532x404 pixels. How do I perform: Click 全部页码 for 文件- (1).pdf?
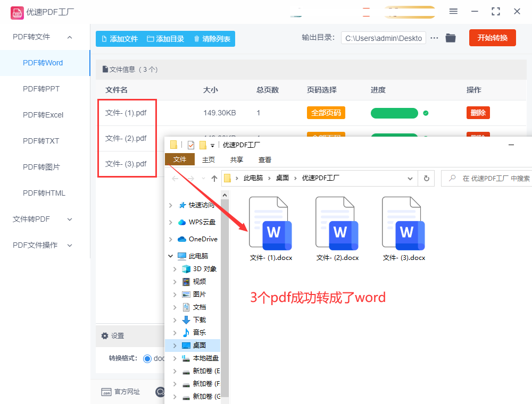click(326, 113)
